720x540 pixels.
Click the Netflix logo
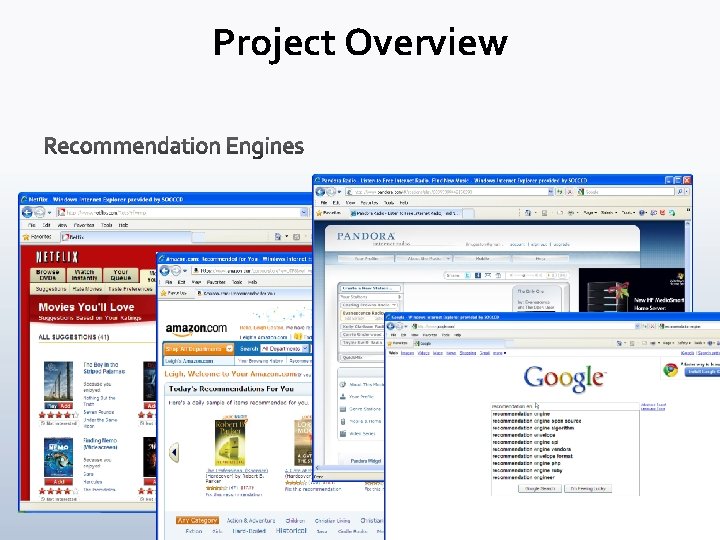(x=57, y=257)
